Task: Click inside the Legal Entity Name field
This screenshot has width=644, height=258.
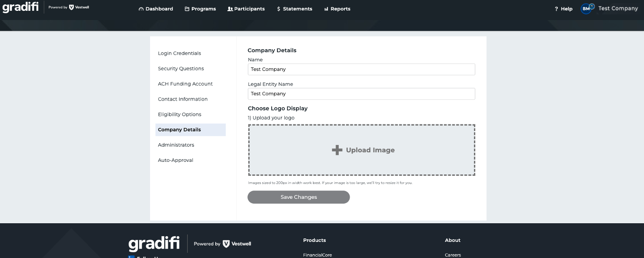Action: pyautogui.click(x=361, y=94)
